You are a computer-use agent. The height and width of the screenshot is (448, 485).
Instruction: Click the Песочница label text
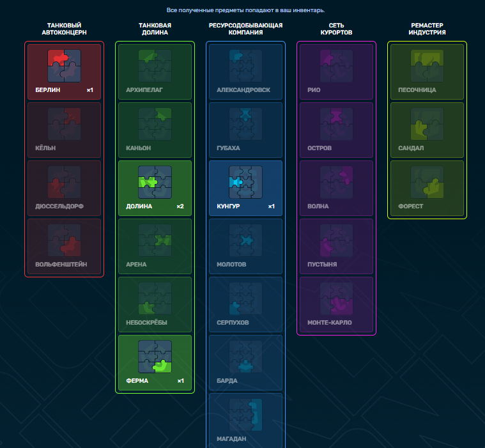click(417, 90)
